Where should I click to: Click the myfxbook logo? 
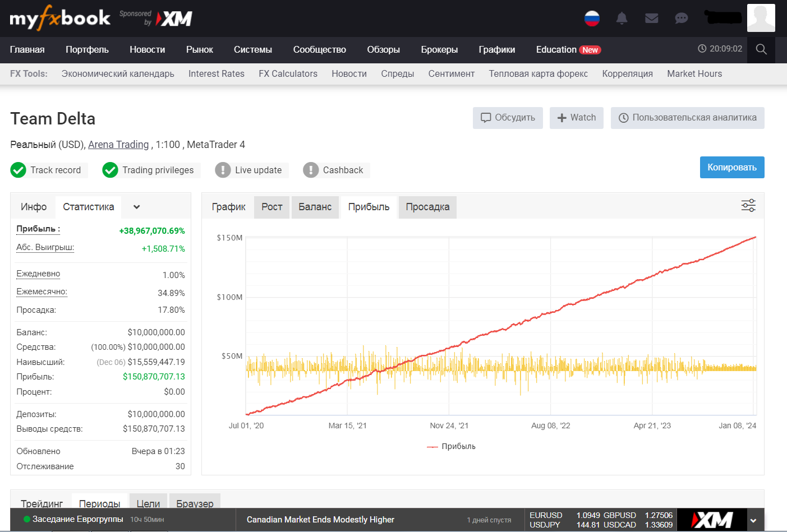click(x=60, y=18)
